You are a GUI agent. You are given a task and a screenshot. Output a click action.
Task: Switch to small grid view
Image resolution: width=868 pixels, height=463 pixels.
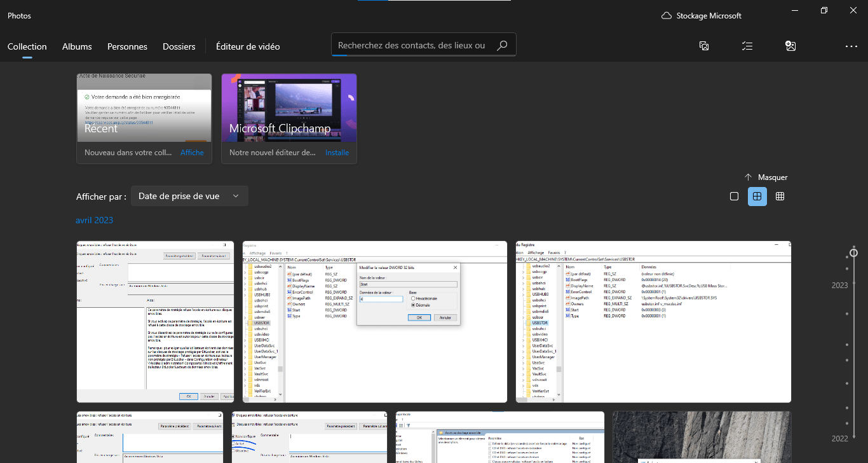tap(780, 197)
